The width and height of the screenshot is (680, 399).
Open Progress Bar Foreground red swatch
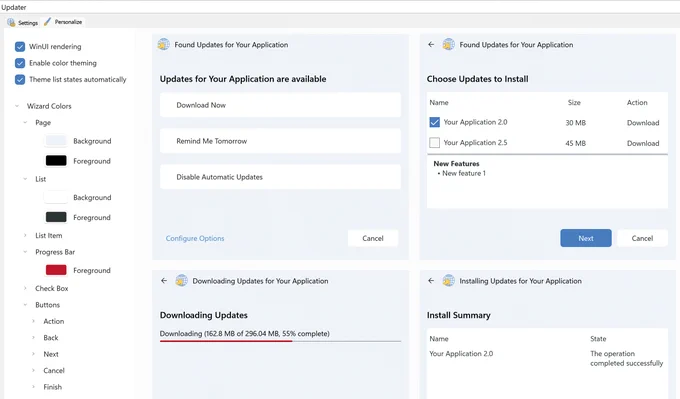(x=56, y=270)
